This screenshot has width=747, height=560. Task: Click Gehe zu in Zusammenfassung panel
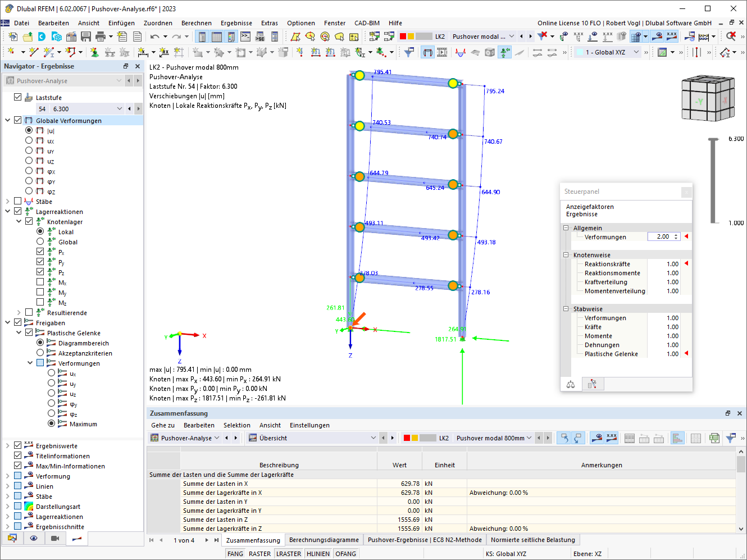click(x=163, y=425)
